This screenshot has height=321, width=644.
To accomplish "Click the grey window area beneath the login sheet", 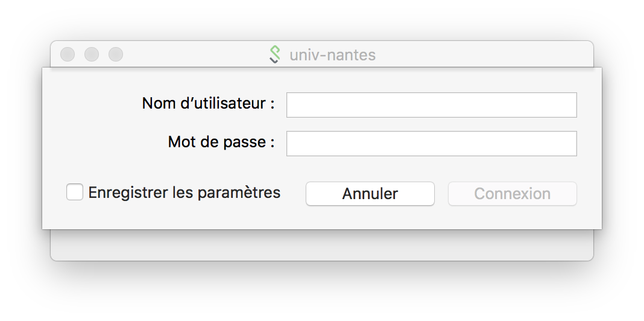I will tap(321, 246).
